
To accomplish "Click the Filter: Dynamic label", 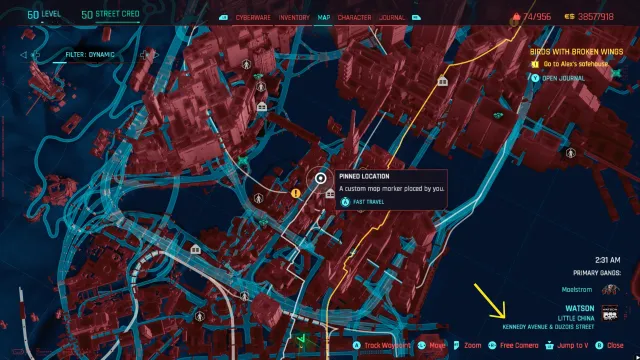I will [90, 55].
